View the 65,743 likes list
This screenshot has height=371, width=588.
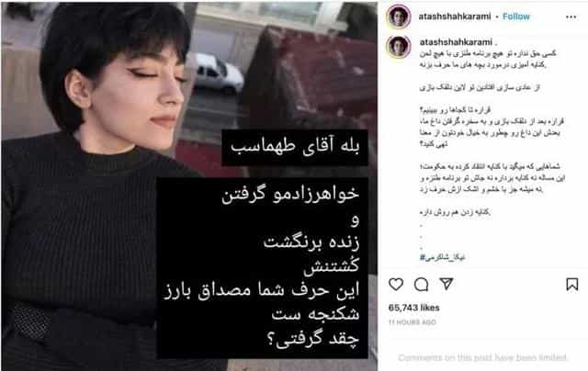pos(414,308)
